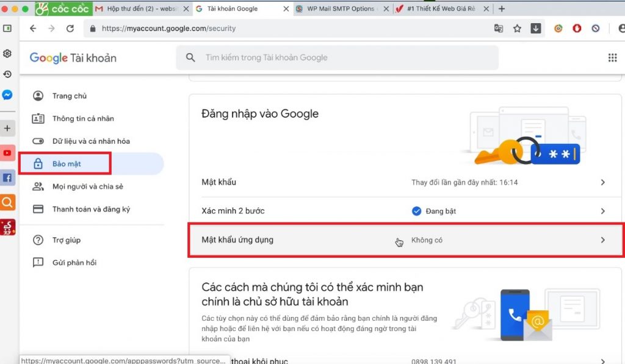Viewport: 625px width, 364px height.
Task: Click the bookmark star icon in address bar
Action: [517, 29]
